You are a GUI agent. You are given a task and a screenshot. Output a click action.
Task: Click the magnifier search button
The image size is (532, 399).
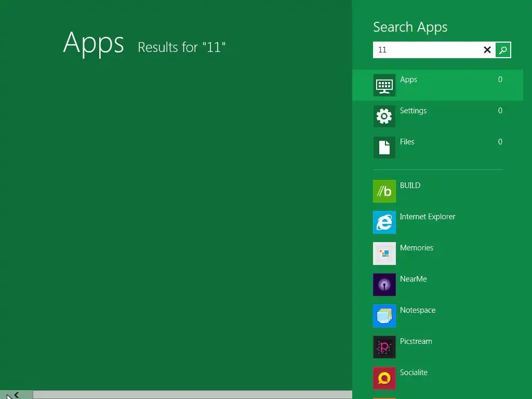tap(503, 50)
